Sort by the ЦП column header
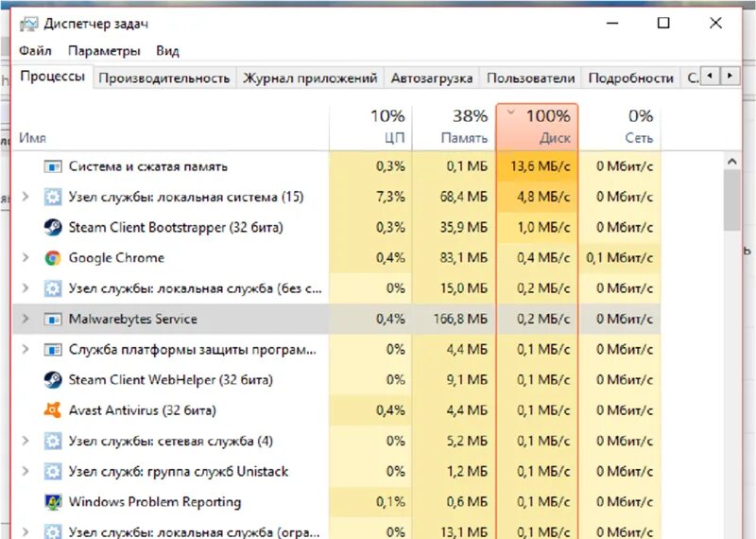756x539 pixels. point(370,128)
